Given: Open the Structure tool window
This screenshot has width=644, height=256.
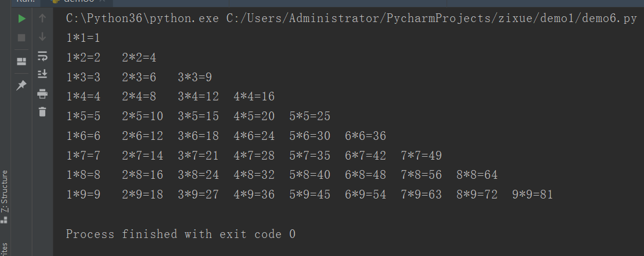Looking at the screenshot, I should pos(5,192).
